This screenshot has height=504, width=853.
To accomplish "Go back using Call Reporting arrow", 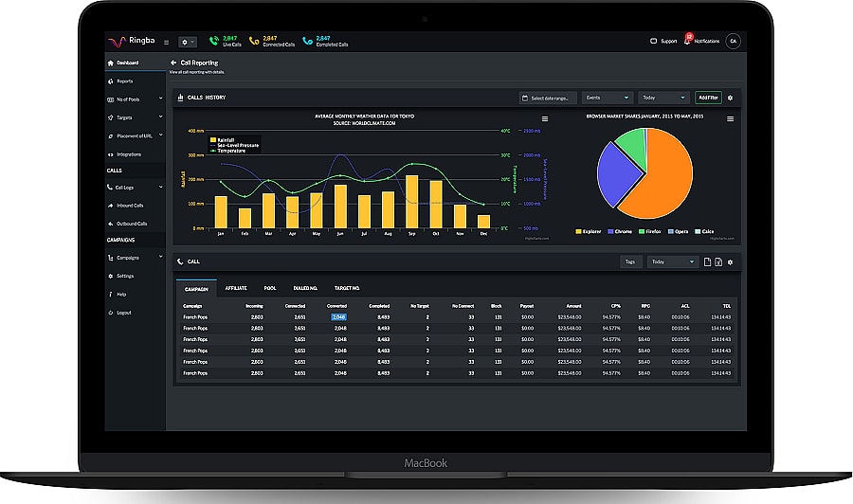I will pyautogui.click(x=173, y=63).
